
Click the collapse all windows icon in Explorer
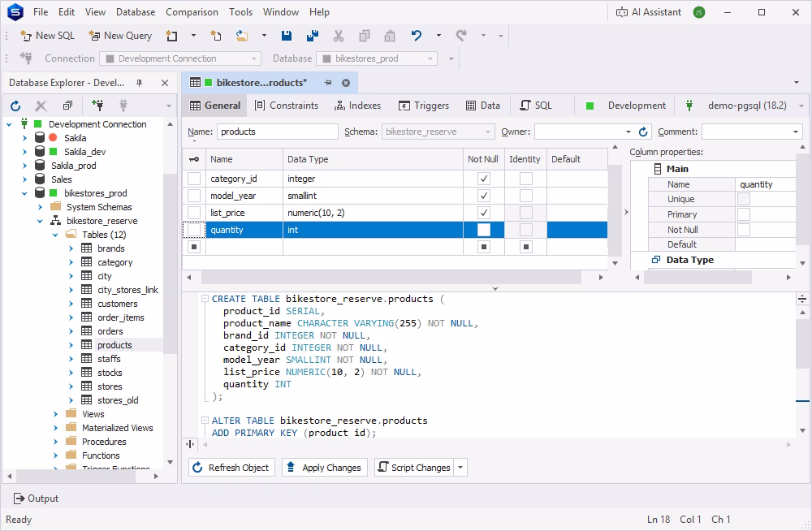67,106
